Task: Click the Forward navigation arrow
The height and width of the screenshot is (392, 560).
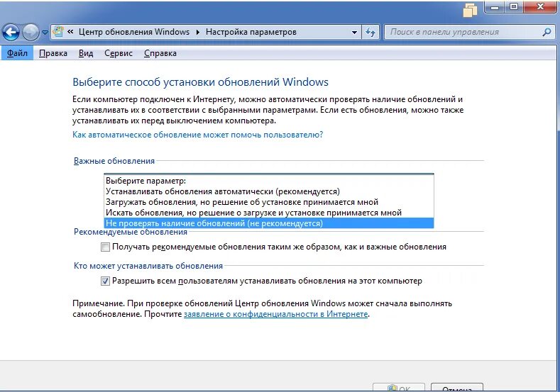Action: coord(31,33)
